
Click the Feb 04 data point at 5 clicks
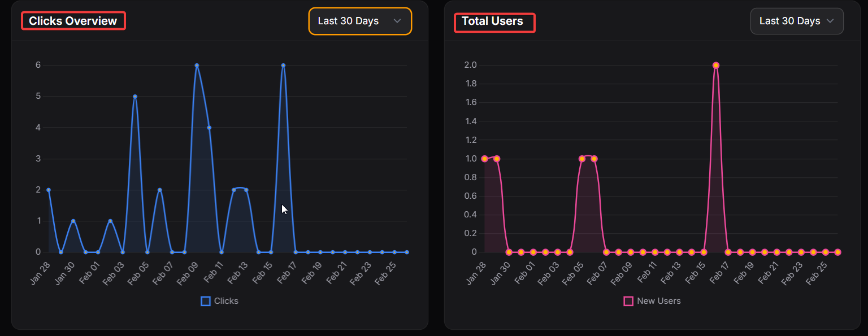point(135,97)
